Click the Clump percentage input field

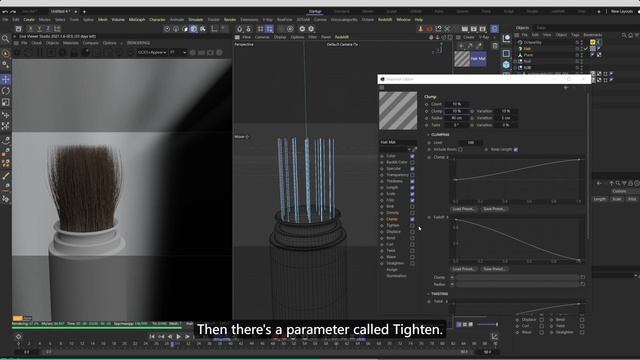point(457,111)
